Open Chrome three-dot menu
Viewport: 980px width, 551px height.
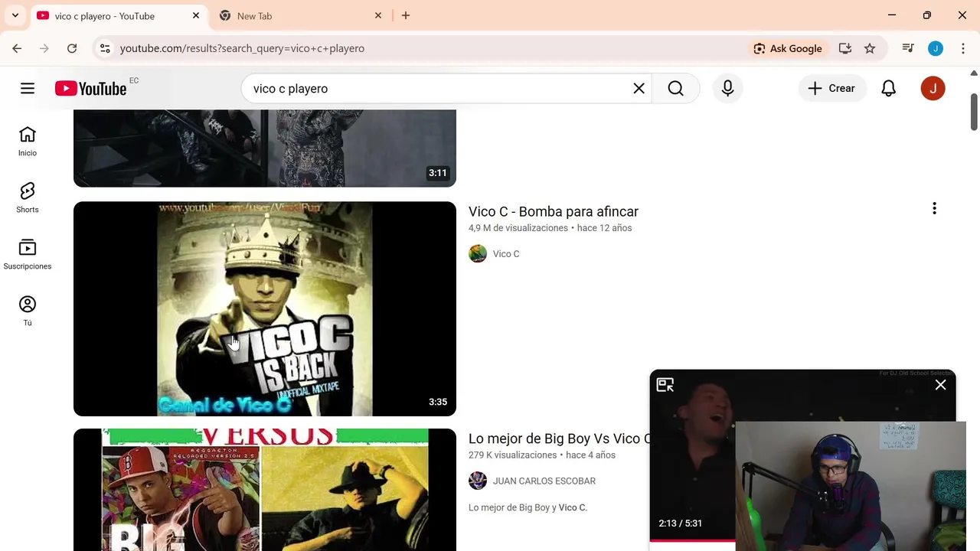pyautogui.click(x=963, y=48)
